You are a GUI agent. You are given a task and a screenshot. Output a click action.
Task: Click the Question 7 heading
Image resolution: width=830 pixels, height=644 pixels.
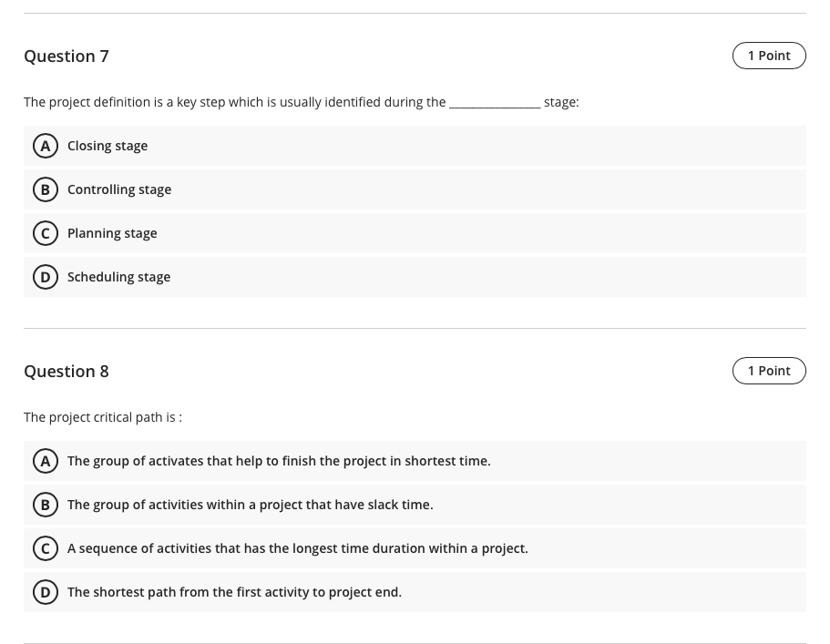[x=67, y=56]
